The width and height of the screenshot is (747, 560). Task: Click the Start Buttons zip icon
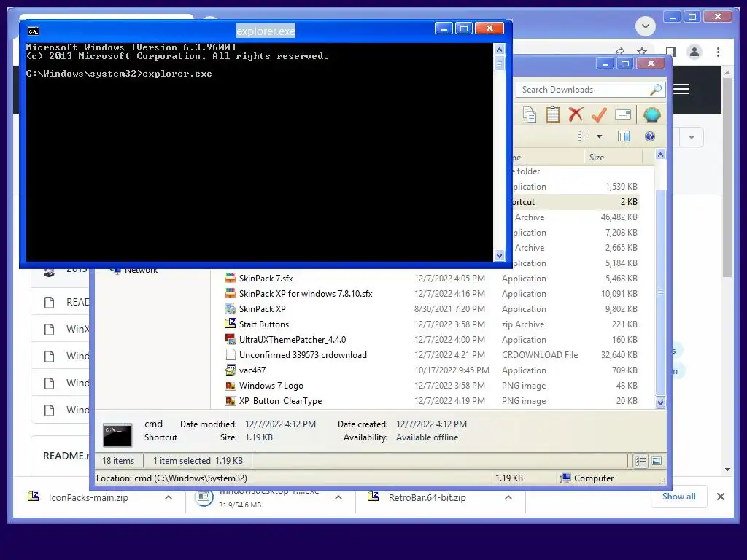[231, 324]
